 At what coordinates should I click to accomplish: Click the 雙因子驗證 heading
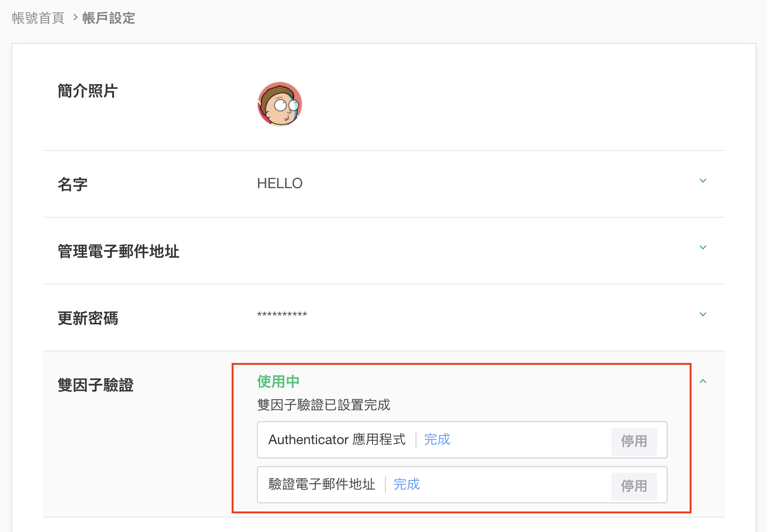pyautogui.click(x=96, y=385)
